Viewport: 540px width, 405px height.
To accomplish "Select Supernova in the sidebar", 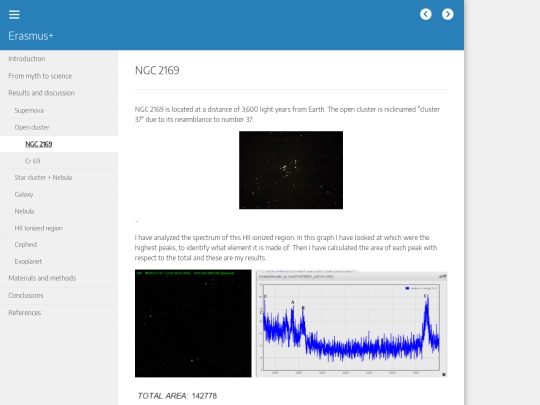I will click(x=59, y=111).
